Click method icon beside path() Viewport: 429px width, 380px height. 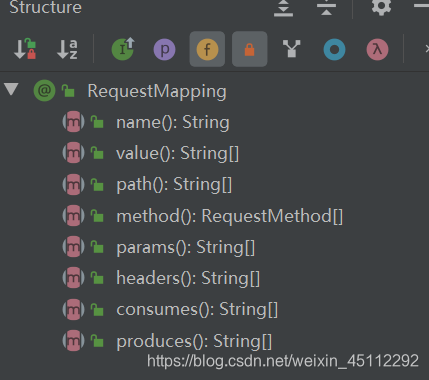[73, 184]
